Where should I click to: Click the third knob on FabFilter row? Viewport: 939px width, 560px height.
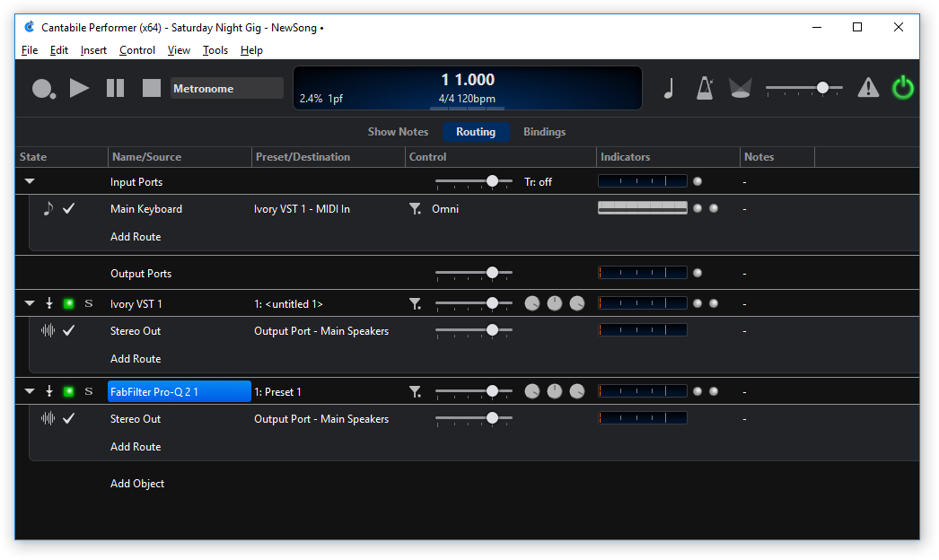coord(577,391)
